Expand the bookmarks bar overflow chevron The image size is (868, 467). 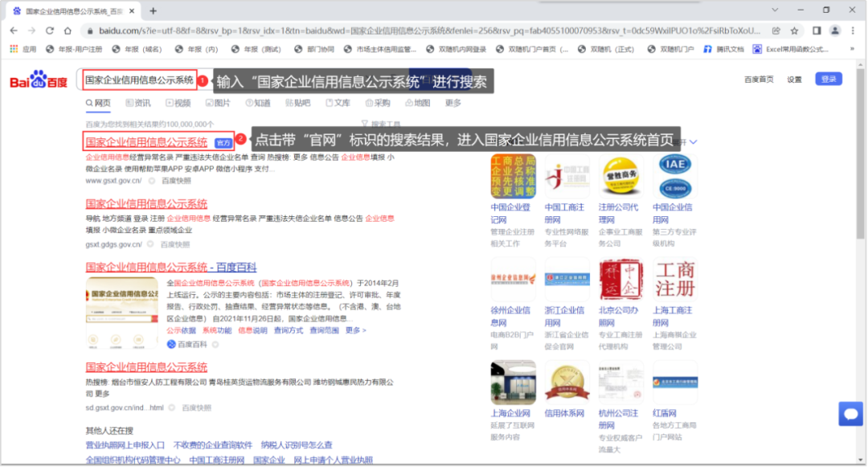[x=852, y=49]
